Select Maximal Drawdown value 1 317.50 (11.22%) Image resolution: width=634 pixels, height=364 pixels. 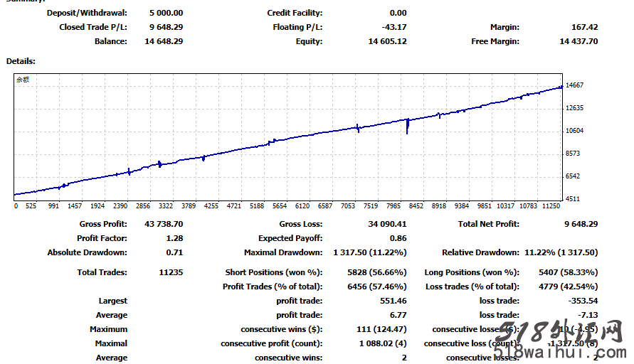point(370,252)
